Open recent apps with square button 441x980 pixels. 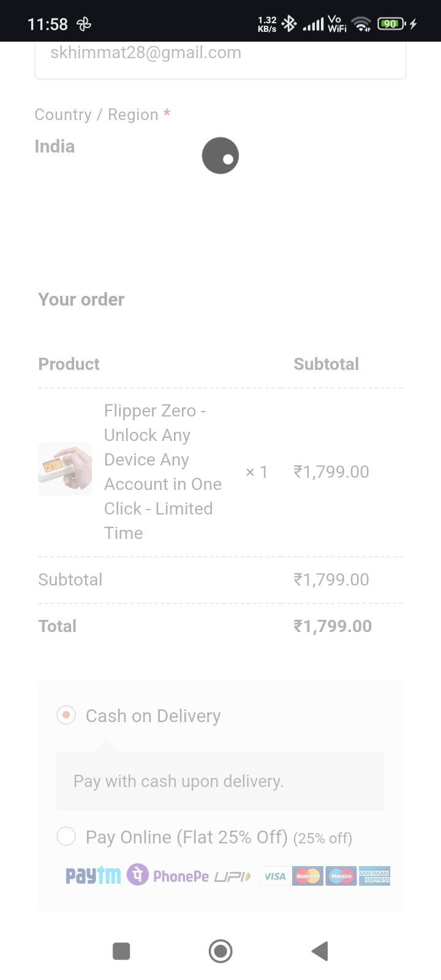coord(121,951)
